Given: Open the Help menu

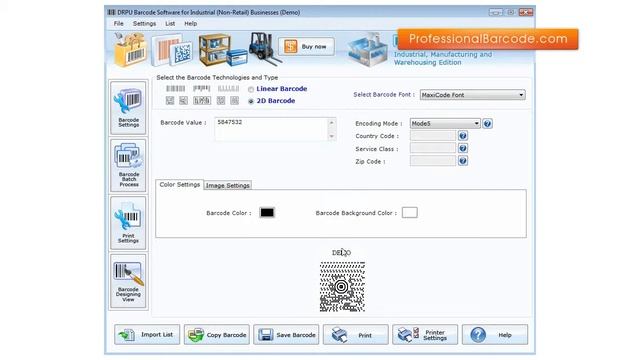Looking at the screenshot, I should 191,24.
